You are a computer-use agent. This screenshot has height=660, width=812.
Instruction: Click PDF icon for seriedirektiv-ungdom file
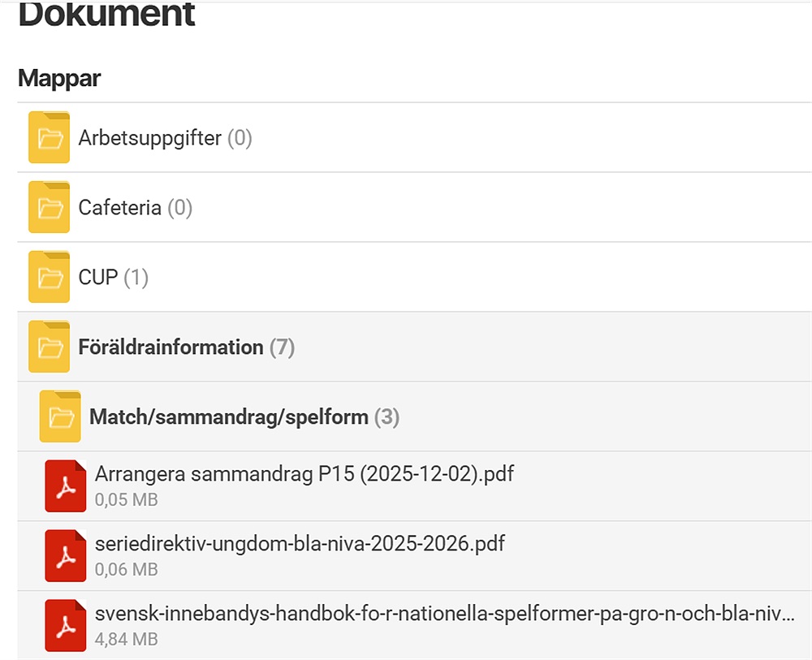pos(66,556)
